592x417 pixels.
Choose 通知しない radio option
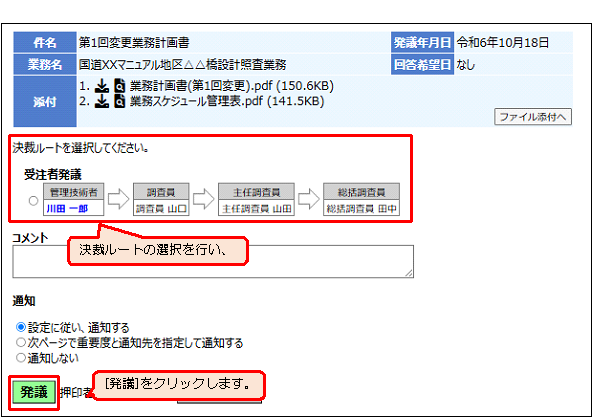pos(21,357)
